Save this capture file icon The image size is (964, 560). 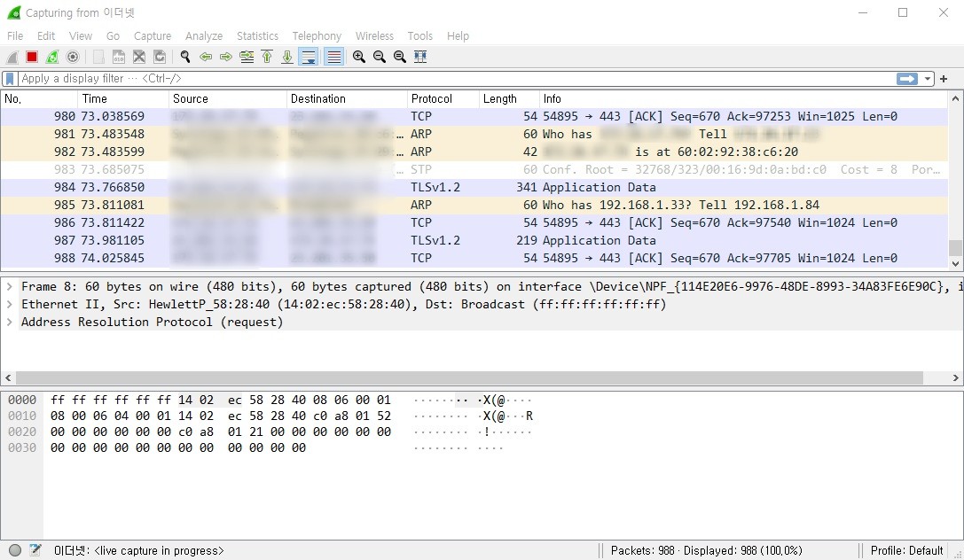[x=119, y=57]
